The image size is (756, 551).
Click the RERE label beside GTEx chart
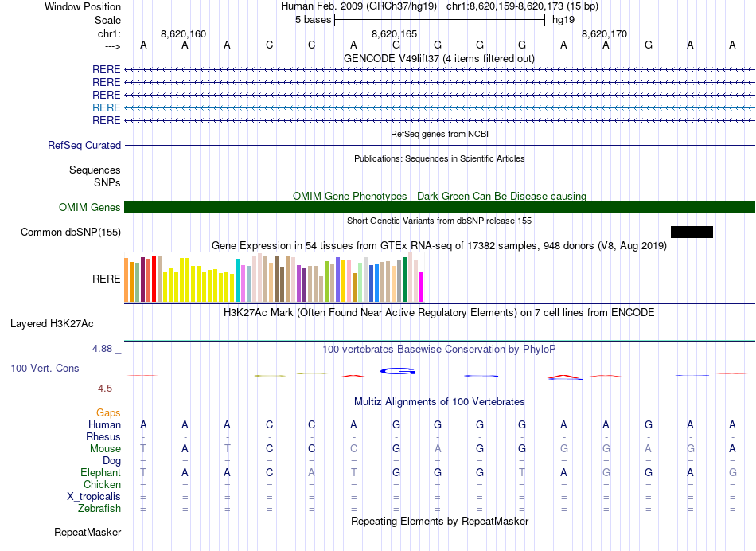click(x=106, y=279)
